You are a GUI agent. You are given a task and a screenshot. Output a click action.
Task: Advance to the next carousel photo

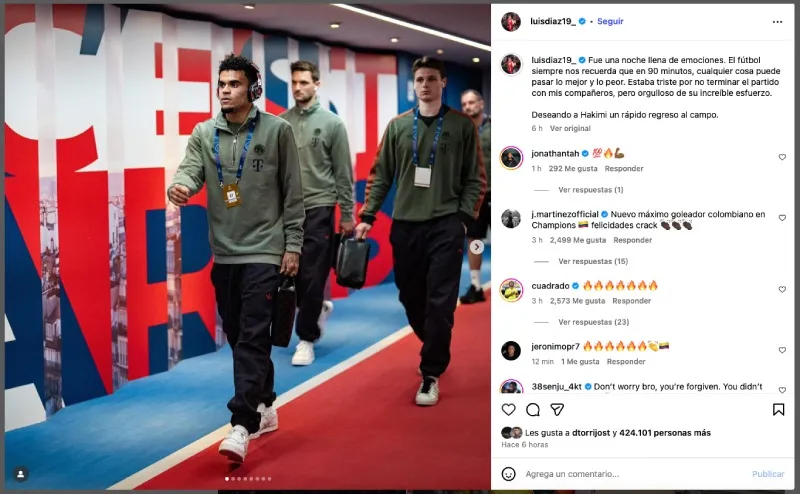477,247
